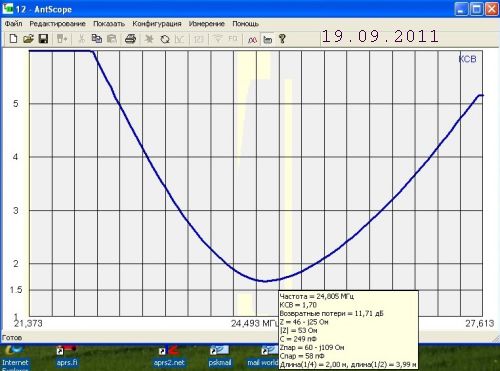Open the Файл menu

point(13,24)
